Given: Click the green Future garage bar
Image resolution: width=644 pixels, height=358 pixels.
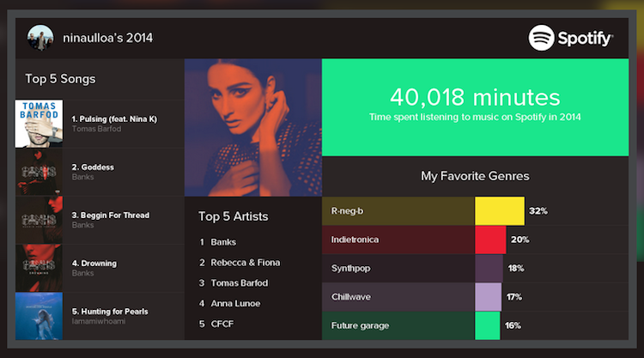Looking at the screenshot, I should pyautogui.click(x=488, y=325).
